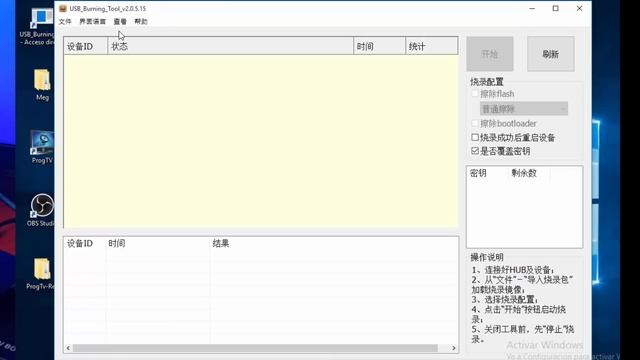Minimize the USB Burning Tool window

click(x=532, y=8)
